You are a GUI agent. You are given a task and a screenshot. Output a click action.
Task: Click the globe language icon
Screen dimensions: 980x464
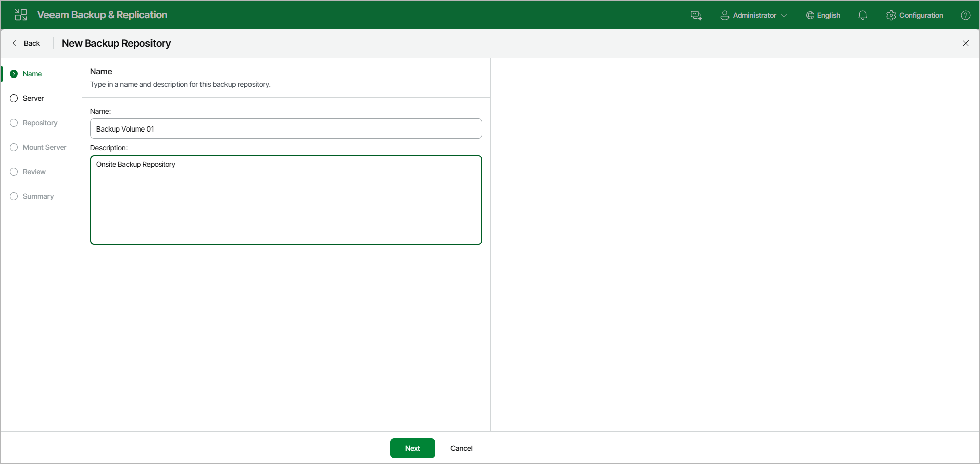810,15
